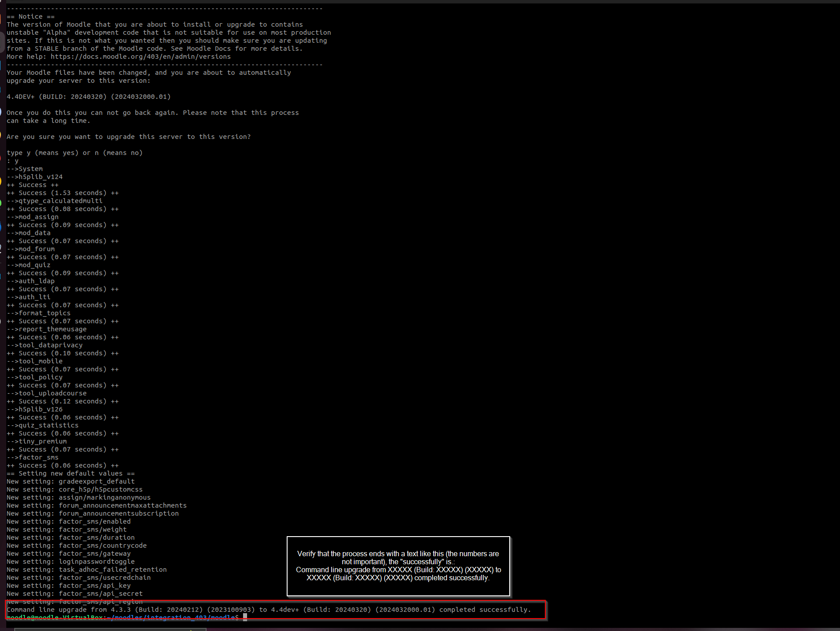Click 'New setting: factor_sms/usecredchain' line
Screen dimensions: 840x631
coord(79,578)
